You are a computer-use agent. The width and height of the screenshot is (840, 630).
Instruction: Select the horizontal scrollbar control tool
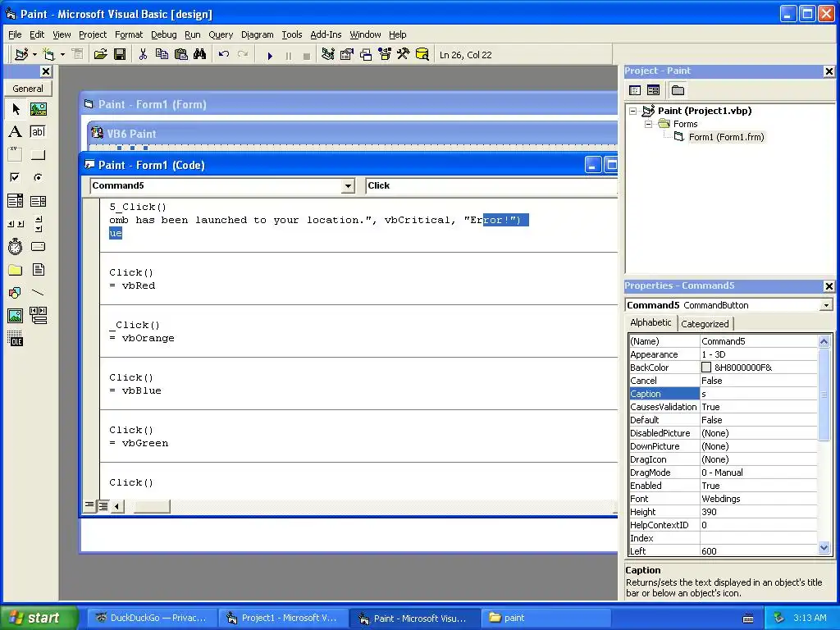(16, 224)
